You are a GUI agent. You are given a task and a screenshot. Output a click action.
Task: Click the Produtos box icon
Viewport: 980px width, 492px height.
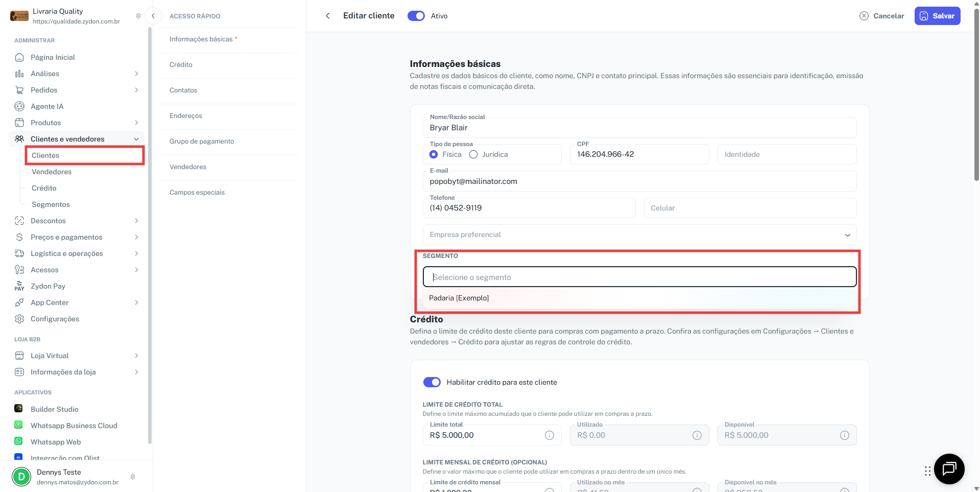(19, 123)
